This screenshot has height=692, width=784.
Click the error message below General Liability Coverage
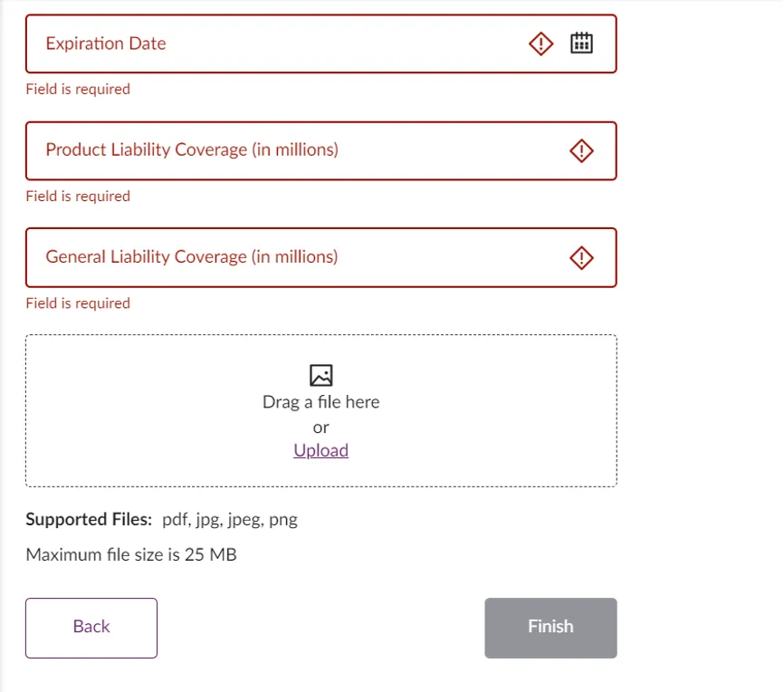(78, 303)
